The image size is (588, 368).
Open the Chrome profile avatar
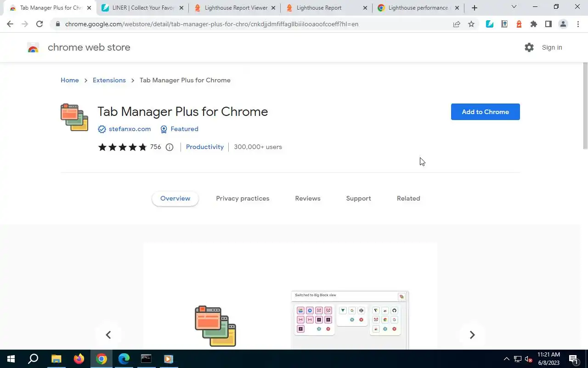pyautogui.click(x=563, y=24)
